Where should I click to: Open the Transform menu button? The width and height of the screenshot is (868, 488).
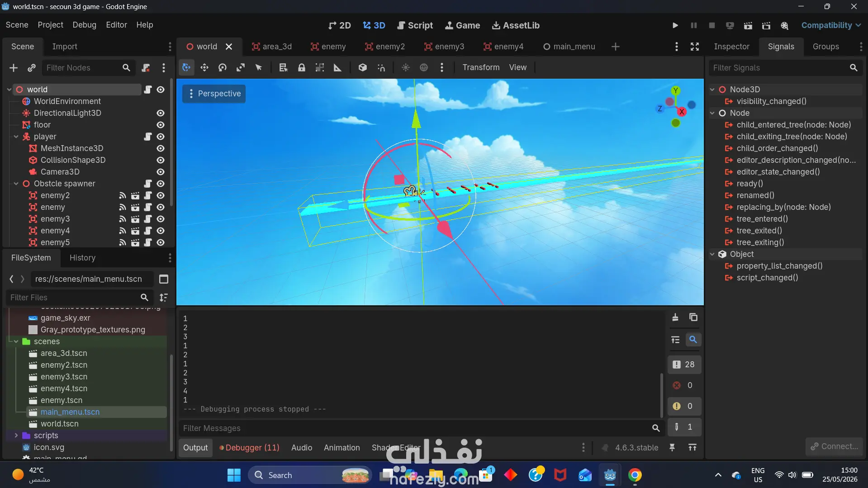click(x=481, y=67)
